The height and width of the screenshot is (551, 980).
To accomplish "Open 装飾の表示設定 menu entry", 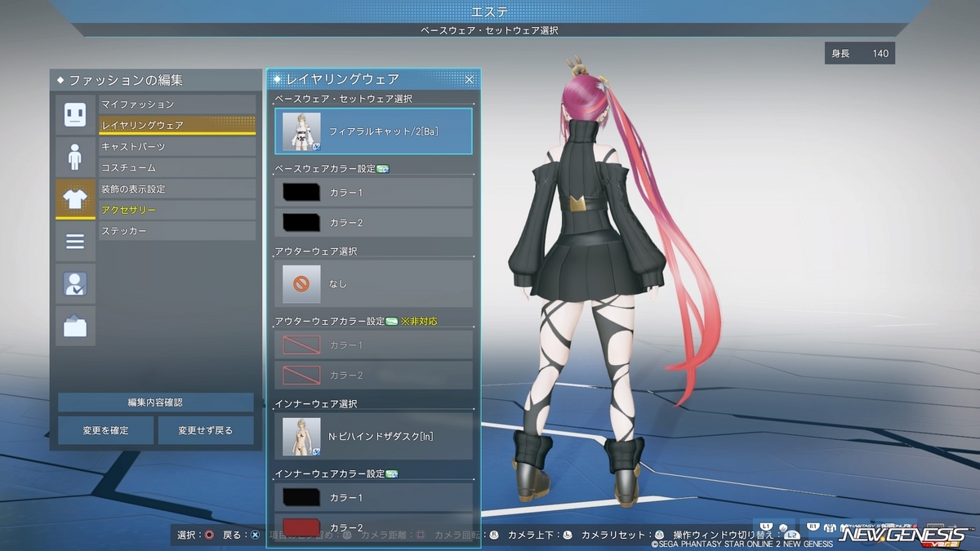I will [177, 189].
